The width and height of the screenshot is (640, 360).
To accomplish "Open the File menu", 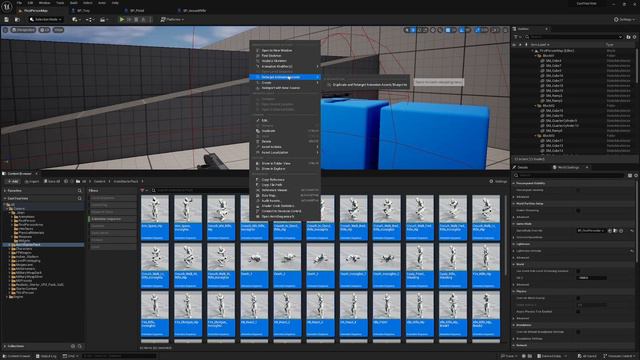I will point(19,3).
